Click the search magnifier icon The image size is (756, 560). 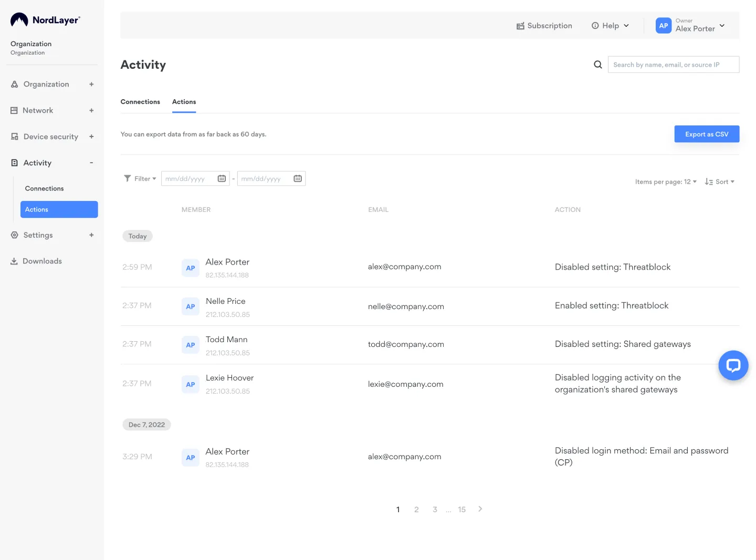point(598,65)
